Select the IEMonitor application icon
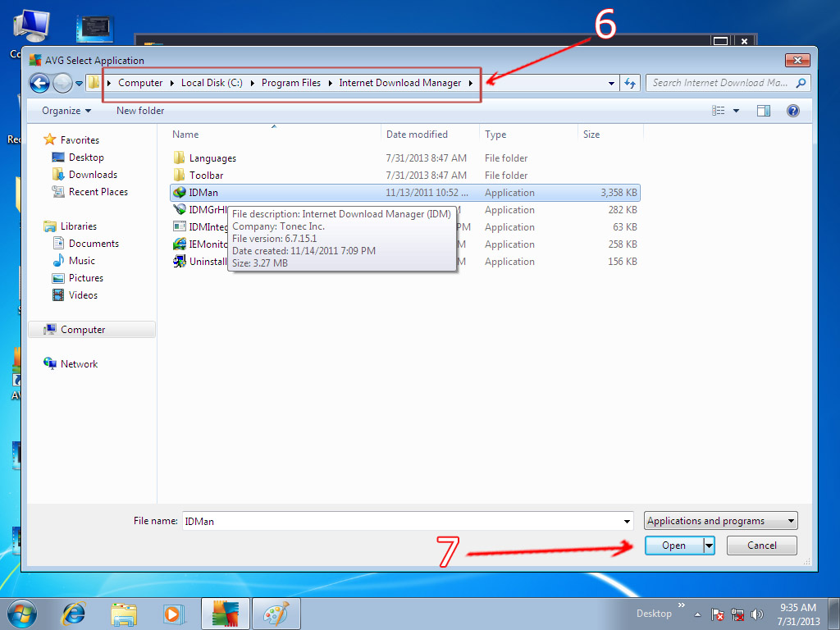 click(x=180, y=244)
